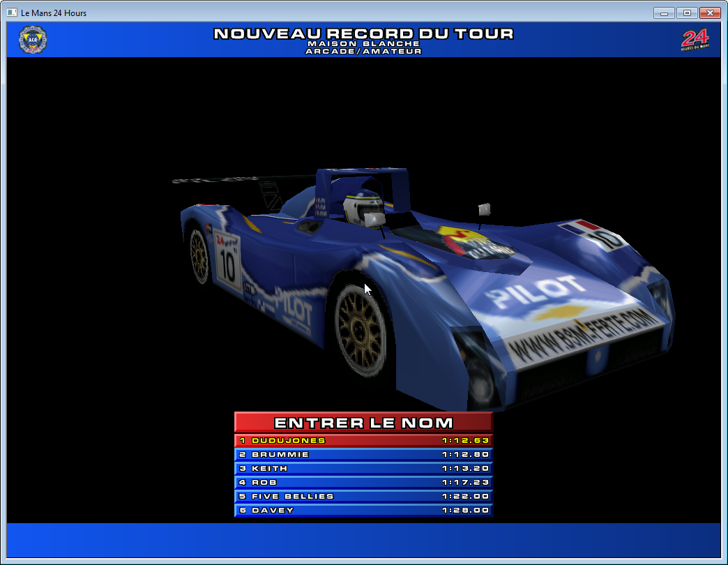The image size is (728, 565).
Task: Click the 1:12.63 lap time
Action: click(465, 441)
